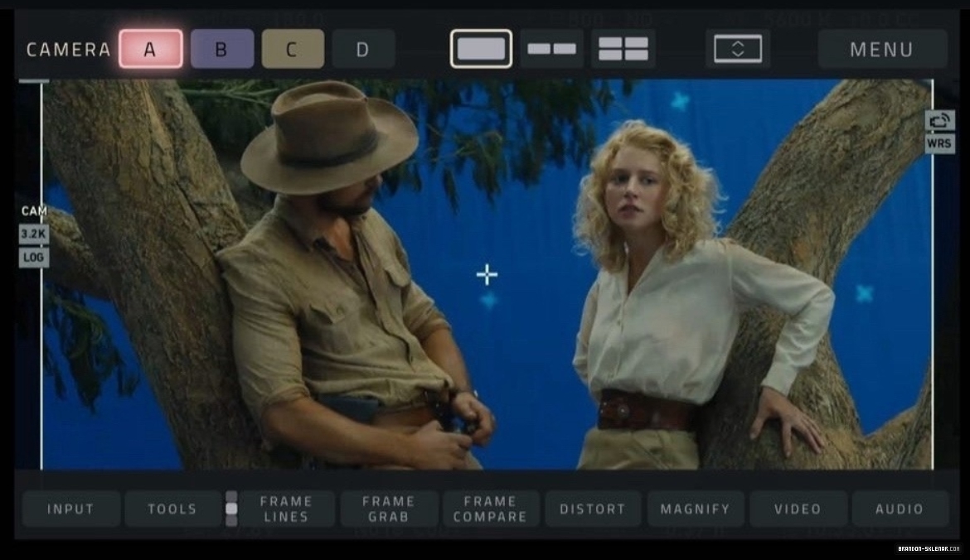970x560 pixels.
Task: Click the WRS indicator badge
Action: click(x=939, y=143)
